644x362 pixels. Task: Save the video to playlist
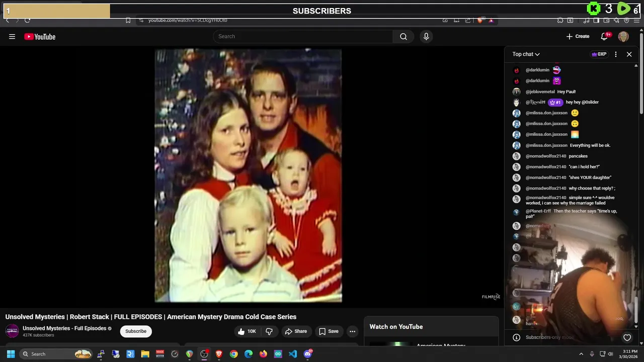(x=329, y=331)
